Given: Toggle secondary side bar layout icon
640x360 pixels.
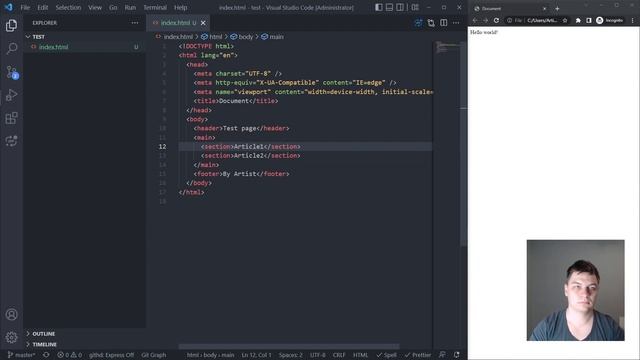Looking at the screenshot, I should [400, 7].
